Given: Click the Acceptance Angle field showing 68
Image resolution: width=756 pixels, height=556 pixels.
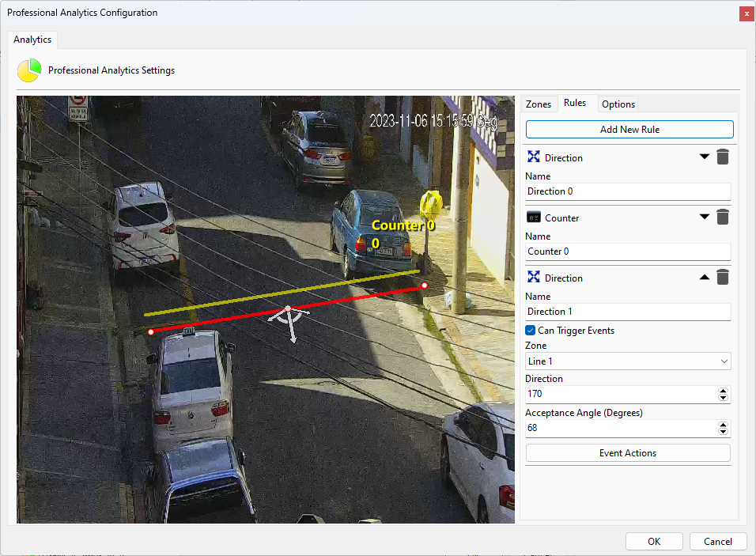Looking at the screenshot, I should (621, 428).
